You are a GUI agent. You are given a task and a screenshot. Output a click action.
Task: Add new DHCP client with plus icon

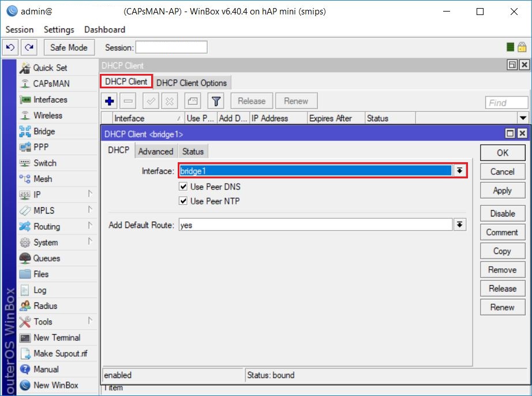(110, 101)
